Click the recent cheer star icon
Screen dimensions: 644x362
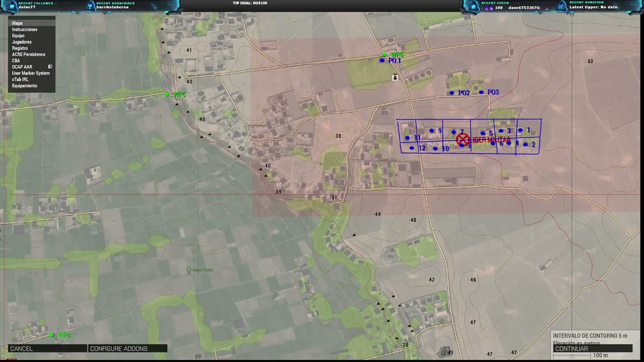click(473, 6)
